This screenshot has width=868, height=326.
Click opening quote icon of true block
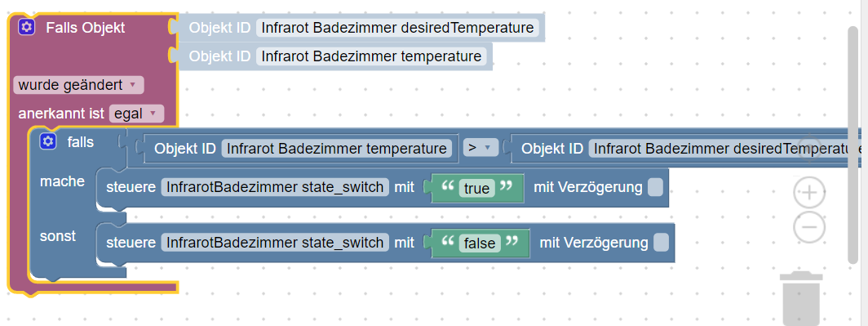click(447, 186)
